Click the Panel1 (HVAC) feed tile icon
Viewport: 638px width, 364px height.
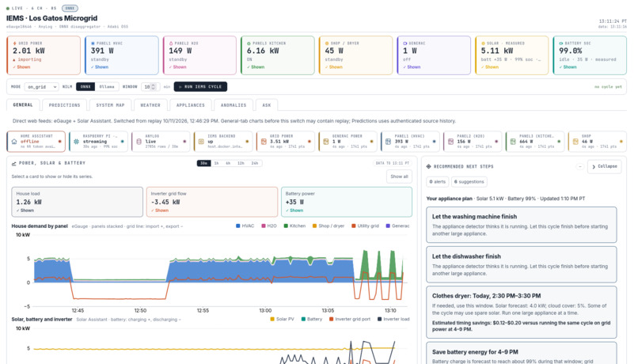tap(388, 142)
